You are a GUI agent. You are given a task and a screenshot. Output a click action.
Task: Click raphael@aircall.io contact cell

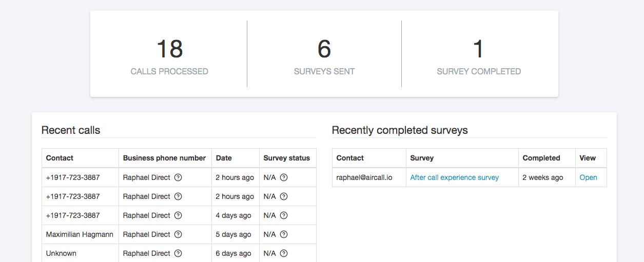(x=369, y=177)
